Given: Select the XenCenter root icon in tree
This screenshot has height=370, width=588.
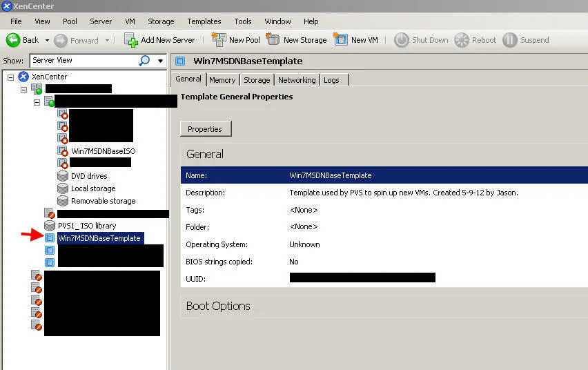Looking at the screenshot, I should pos(23,77).
